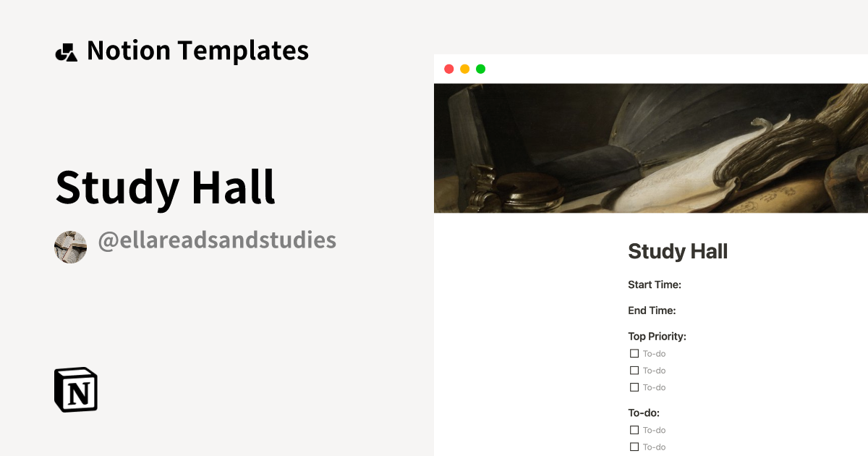Click the red window traffic light
This screenshot has height=456, width=868.
pos(448,69)
